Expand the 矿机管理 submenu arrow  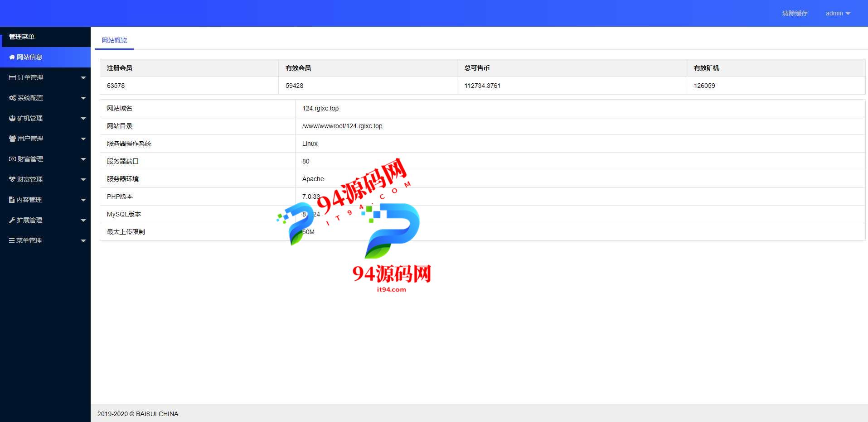pyautogui.click(x=83, y=119)
